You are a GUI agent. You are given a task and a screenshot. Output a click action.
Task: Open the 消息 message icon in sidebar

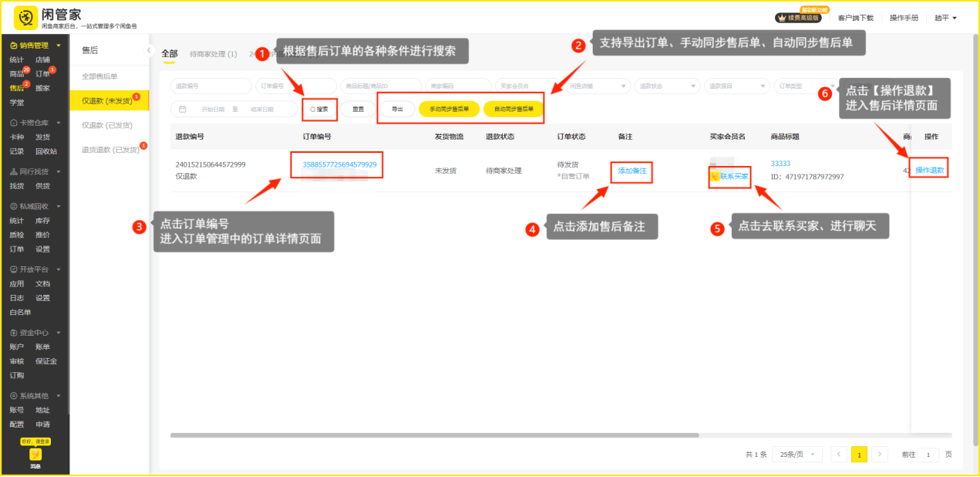35,455
